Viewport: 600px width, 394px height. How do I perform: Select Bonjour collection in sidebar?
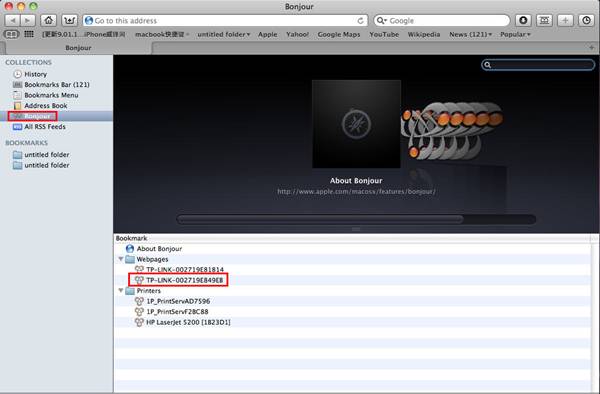[x=56, y=116]
